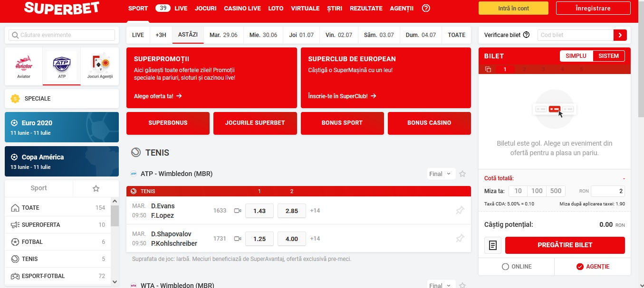The height and width of the screenshot is (288, 644).
Task: Open the BONUS CASINO button
Action: click(429, 123)
